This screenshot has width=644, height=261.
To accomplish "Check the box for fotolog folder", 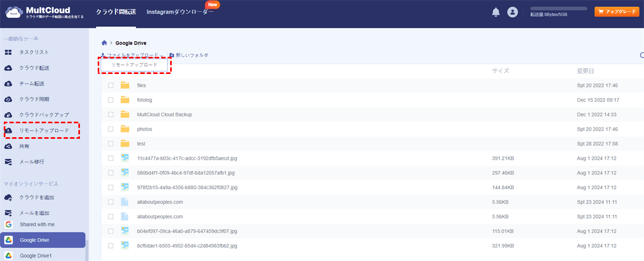I will pyautogui.click(x=111, y=100).
